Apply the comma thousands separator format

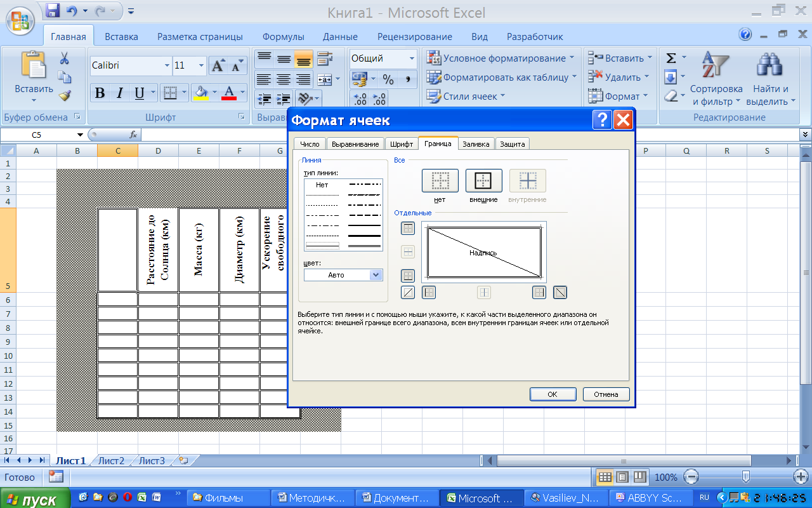click(407, 79)
